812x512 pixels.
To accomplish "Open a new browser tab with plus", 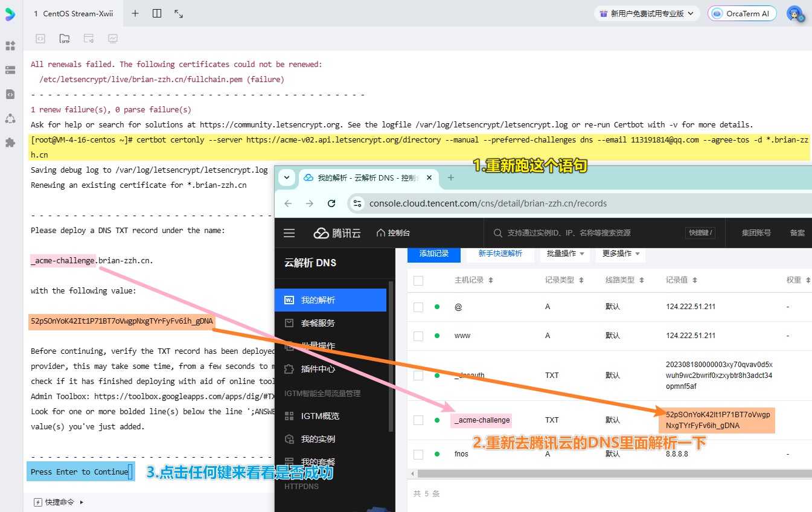I will (x=450, y=178).
